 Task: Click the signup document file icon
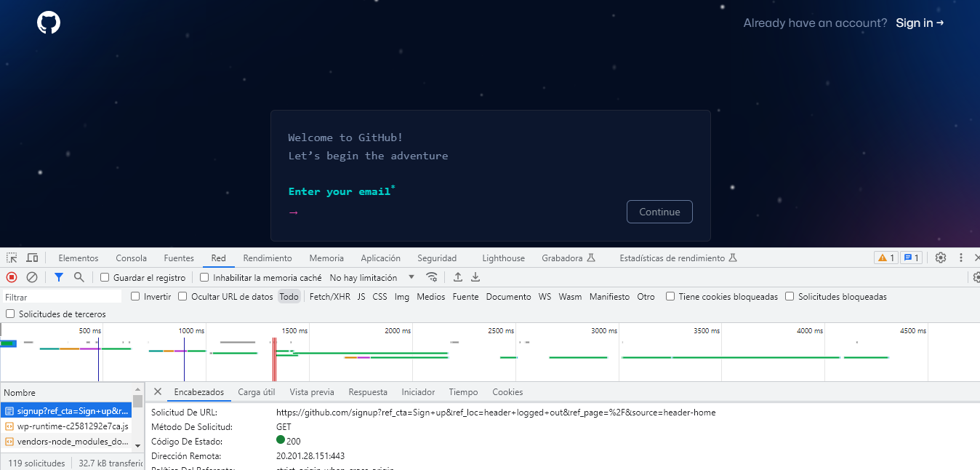click(9, 411)
